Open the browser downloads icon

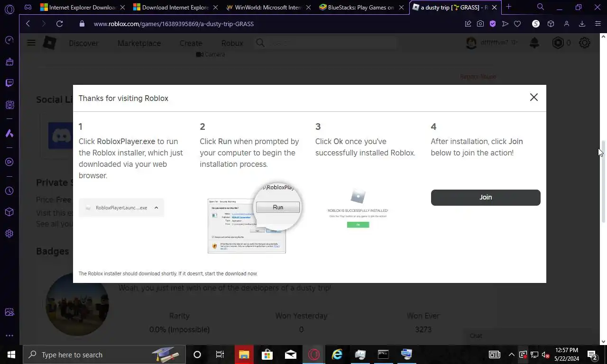[582, 24]
